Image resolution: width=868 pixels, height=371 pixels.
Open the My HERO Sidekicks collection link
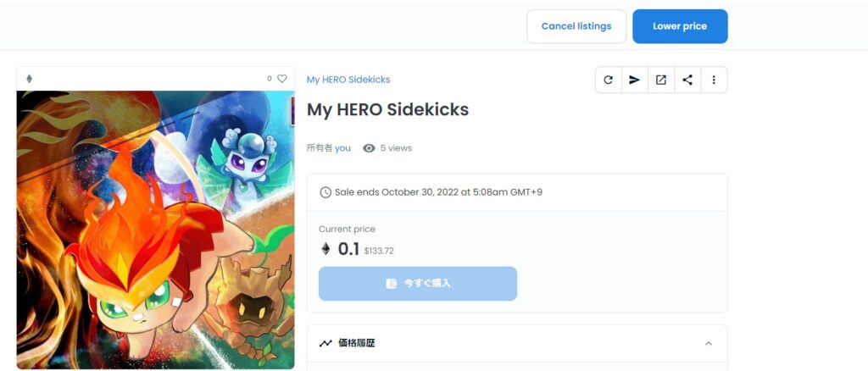coord(348,80)
